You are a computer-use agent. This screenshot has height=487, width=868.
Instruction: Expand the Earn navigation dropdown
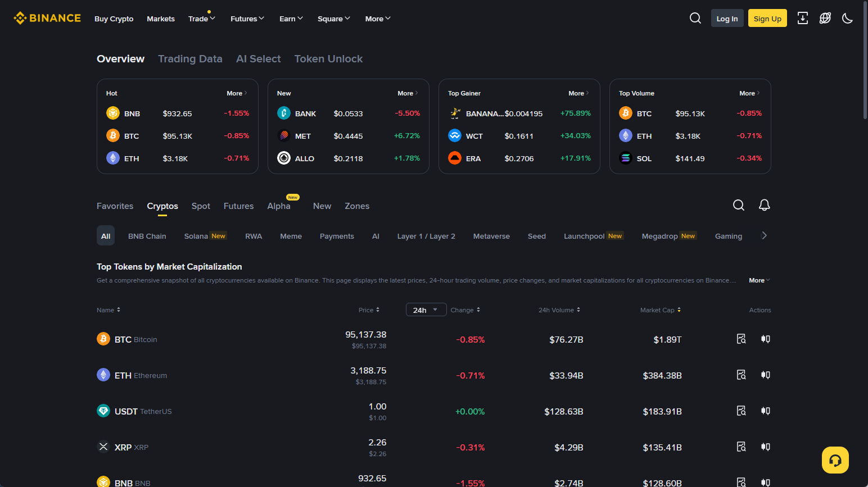(291, 19)
